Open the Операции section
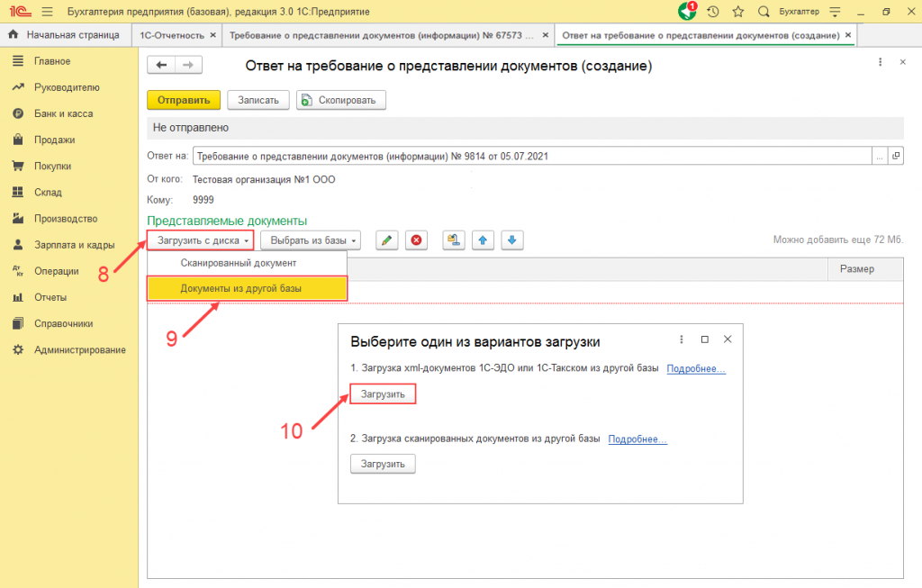The height and width of the screenshot is (588, 922). click(56, 271)
